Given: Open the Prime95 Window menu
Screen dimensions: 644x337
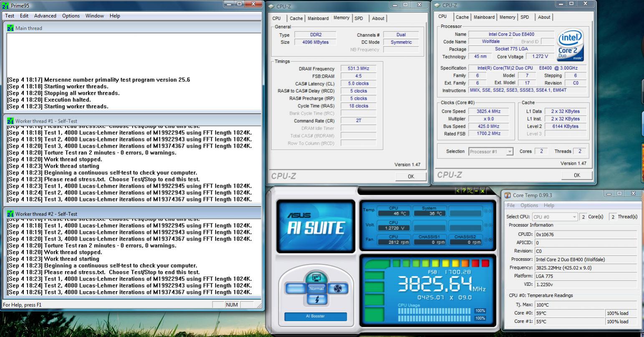Looking at the screenshot, I should pos(95,16).
